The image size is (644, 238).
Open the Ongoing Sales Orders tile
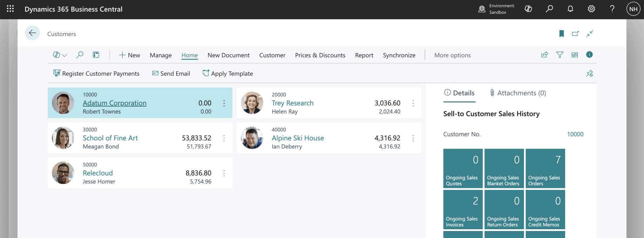(545, 169)
